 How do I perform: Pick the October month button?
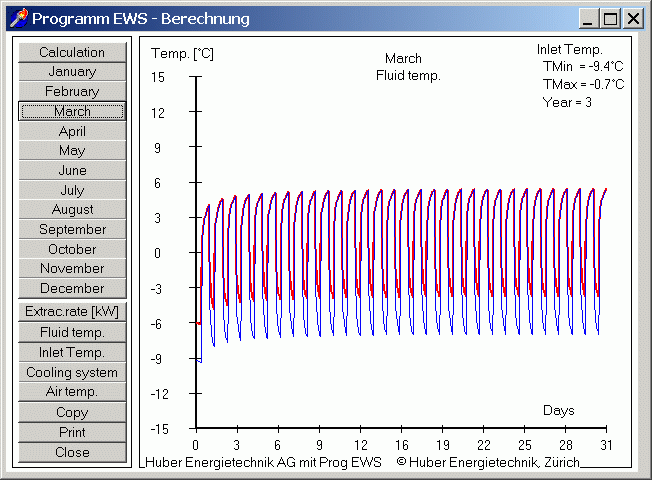click(x=72, y=249)
